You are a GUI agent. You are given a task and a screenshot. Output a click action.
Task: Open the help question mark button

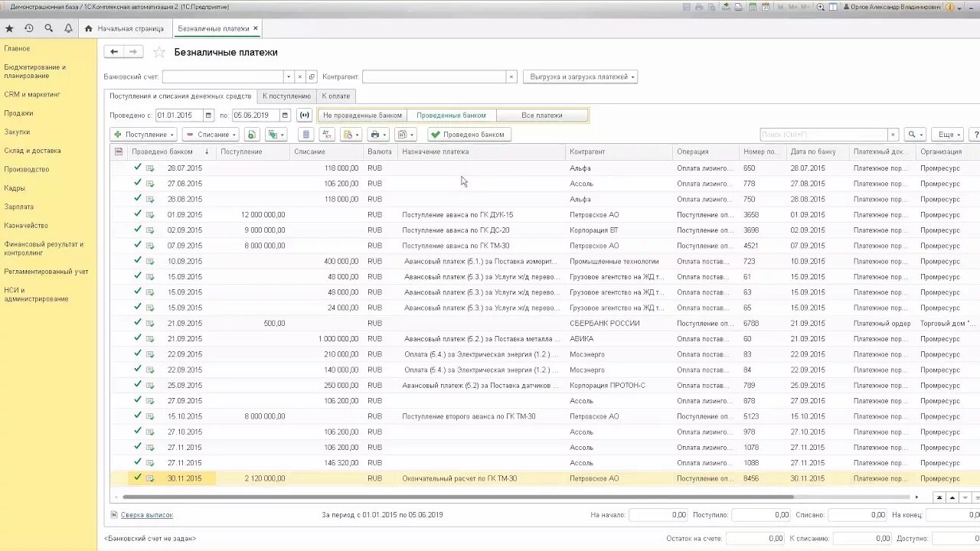[x=975, y=135]
